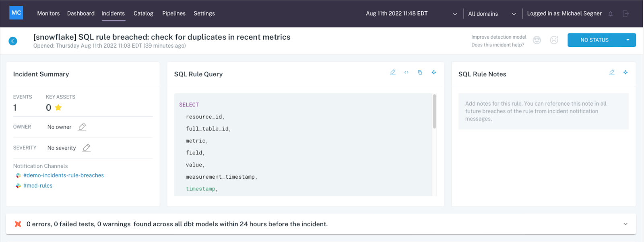Viewport: 644px width, 242px height.
Task: Click resource_id line in query
Action: [x=205, y=117]
